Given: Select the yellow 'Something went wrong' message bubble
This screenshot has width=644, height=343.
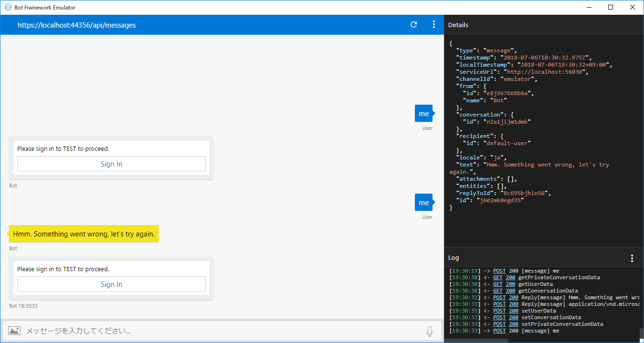Looking at the screenshot, I should point(84,234).
